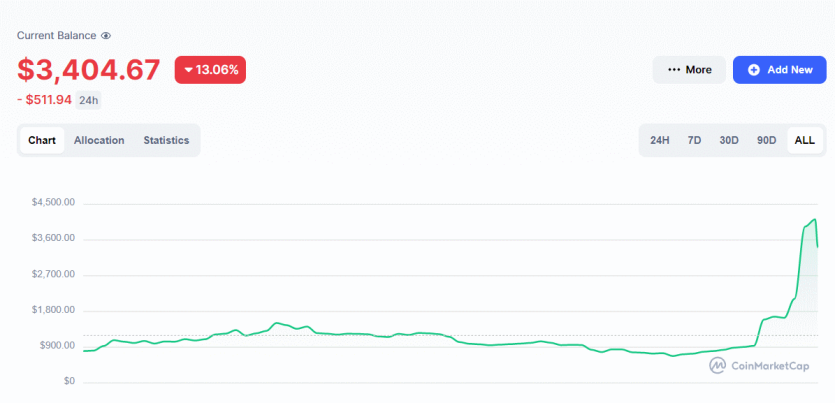The image size is (835, 403).
Task: Click the 24h change period label
Action: 88,100
